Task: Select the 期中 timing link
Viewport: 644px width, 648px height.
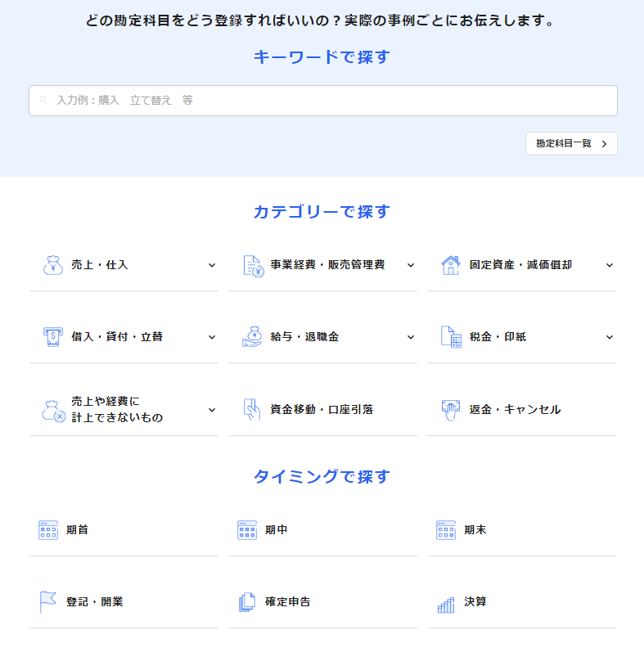Action: click(x=322, y=530)
